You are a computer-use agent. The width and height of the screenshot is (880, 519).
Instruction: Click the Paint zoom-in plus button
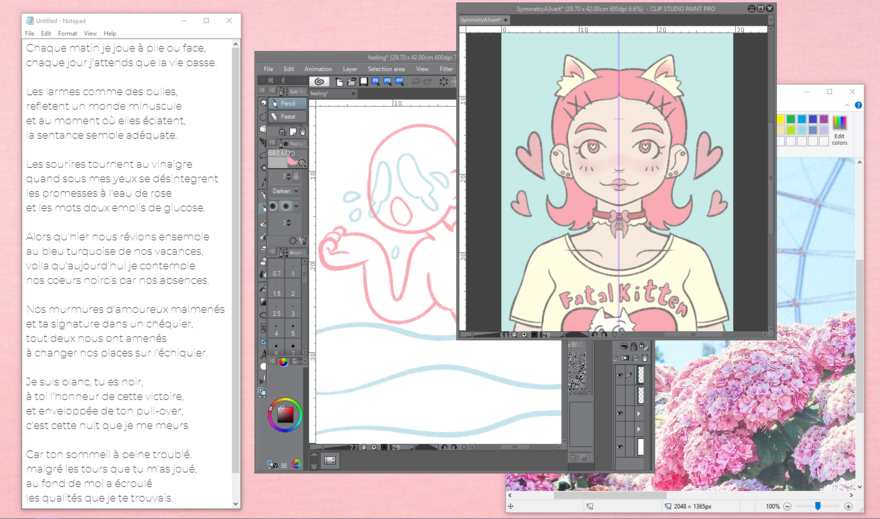(x=848, y=507)
